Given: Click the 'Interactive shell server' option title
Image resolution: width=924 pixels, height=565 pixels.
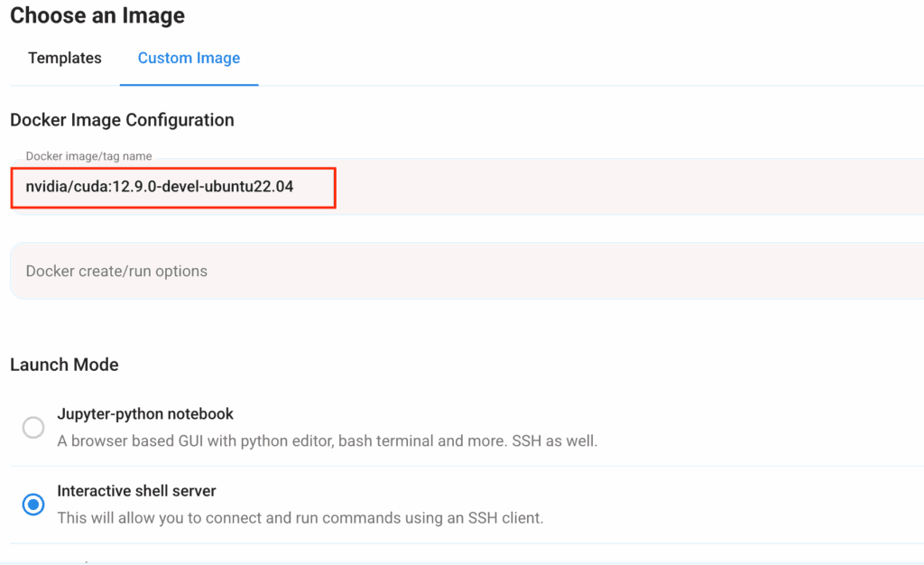Looking at the screenshot, I should point(136,491).
